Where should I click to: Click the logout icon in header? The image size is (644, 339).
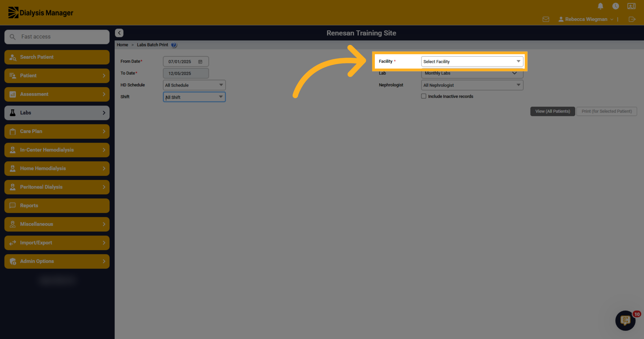(632, 19)
